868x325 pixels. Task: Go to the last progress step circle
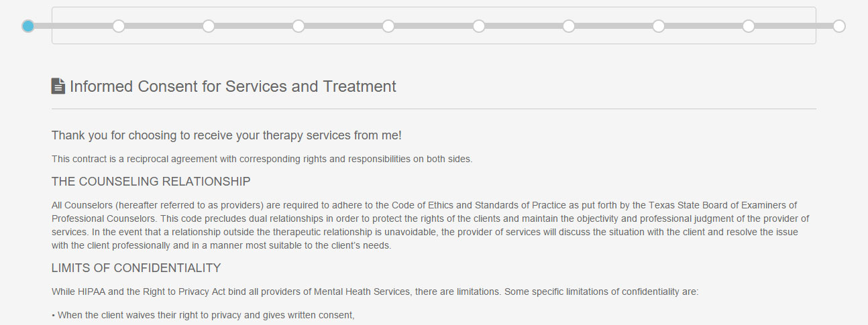[839, 26]
